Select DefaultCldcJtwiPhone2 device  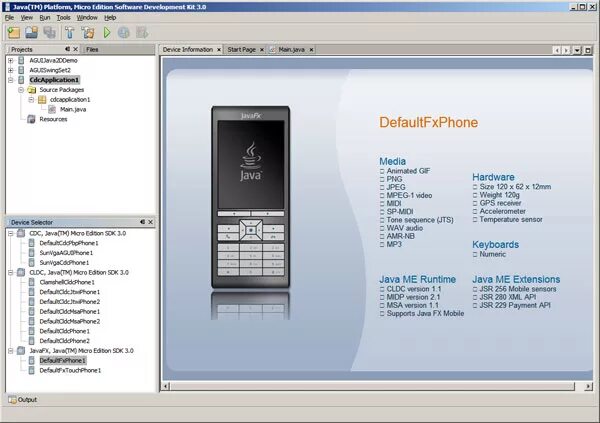coord(70,302)
